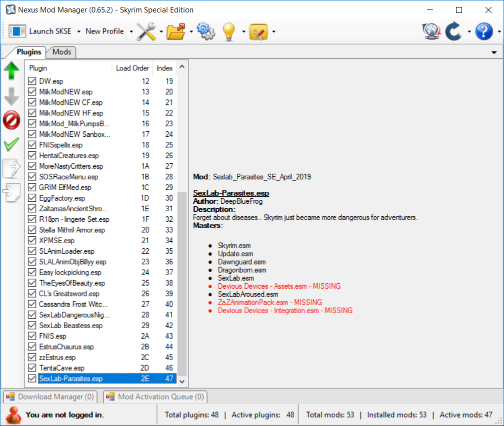Open the tab list dropdown arrow

[494, 52]
